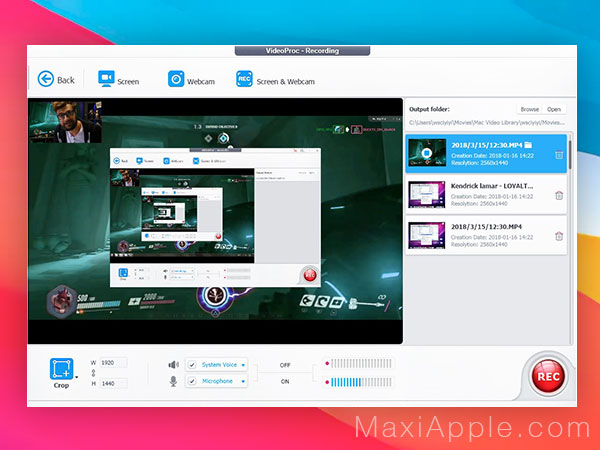Click the Webcam tab label
The image size is (600, 450).
tap(201, 82)
